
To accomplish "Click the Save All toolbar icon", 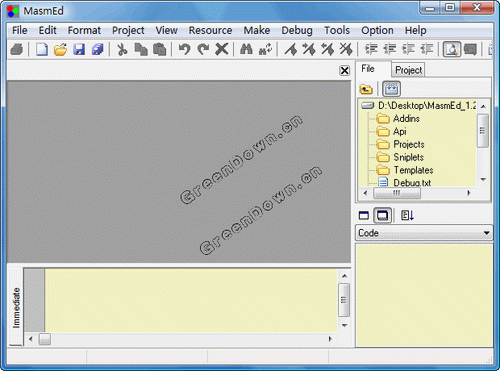I will pos(98,50).
